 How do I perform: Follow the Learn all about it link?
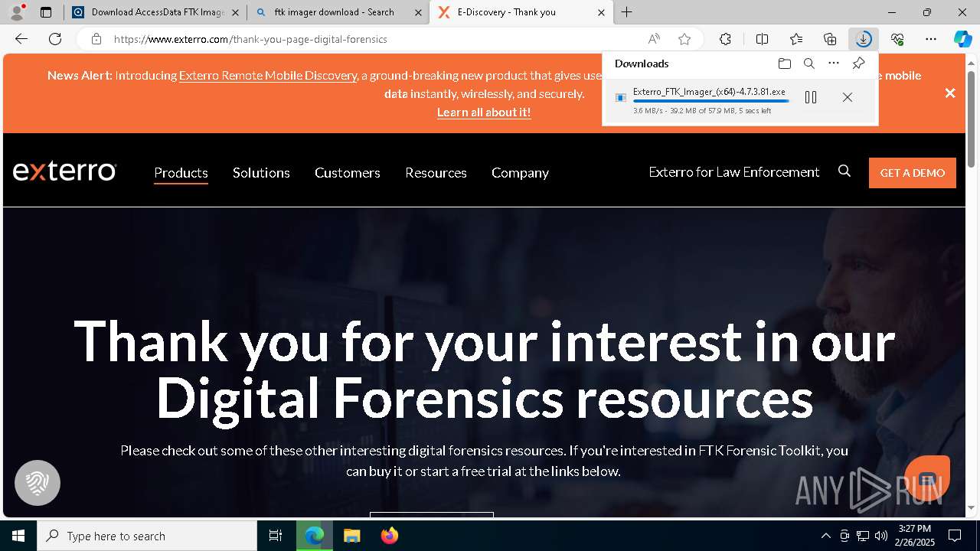point(484,112)
